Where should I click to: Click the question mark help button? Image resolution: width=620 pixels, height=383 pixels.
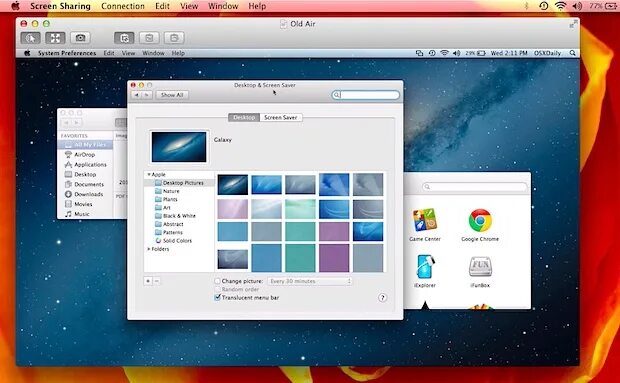[x=382, y=298]
